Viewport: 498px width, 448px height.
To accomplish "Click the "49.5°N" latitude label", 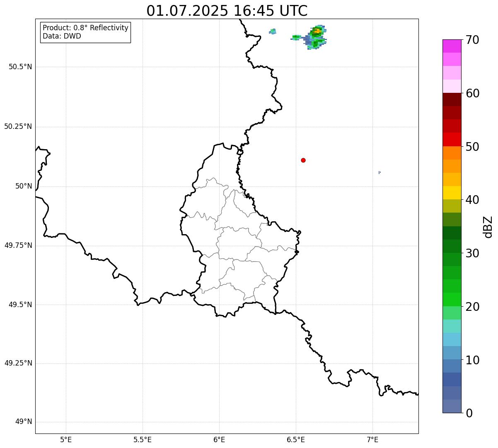I will point(20,305).
